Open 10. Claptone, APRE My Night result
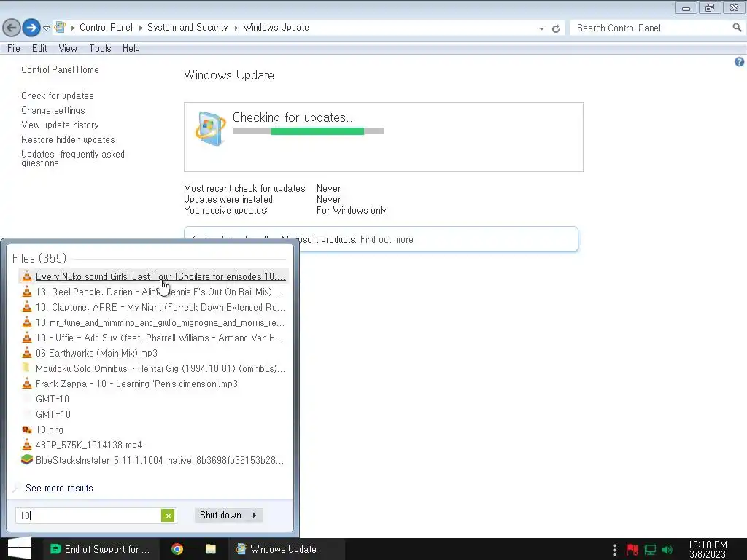The height and width of the screenshot is (560, 747). pos(152,307)
